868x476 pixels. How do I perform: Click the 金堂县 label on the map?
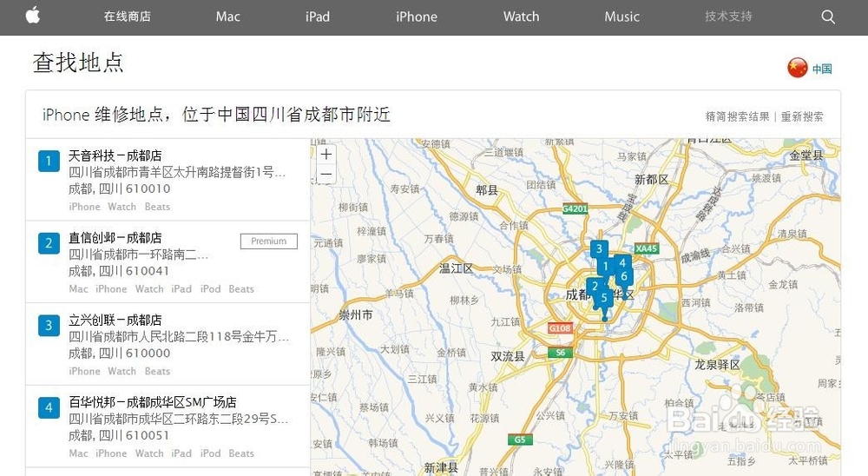point(806,155)
